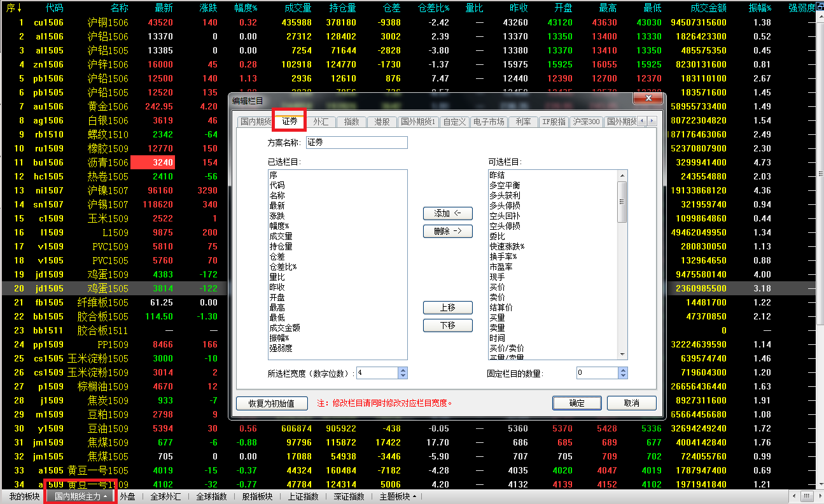Click the 序 column sort arrow header
This screenshot has width=824, height=504.
tap(14, 8)
